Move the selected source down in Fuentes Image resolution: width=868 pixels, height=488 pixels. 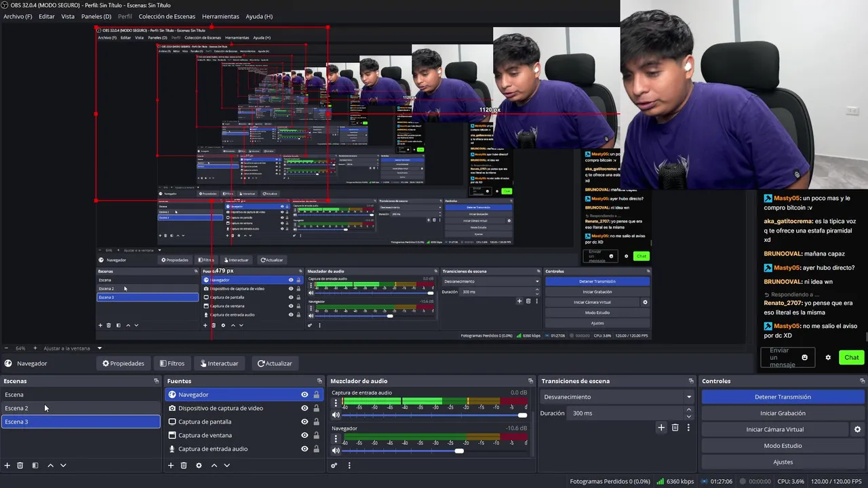[x=227, y=466]
